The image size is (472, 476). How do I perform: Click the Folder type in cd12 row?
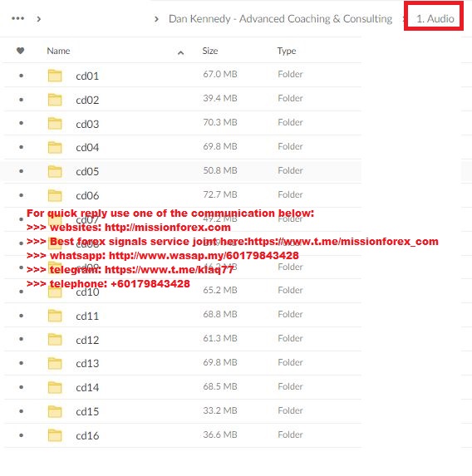click(290, 338)
